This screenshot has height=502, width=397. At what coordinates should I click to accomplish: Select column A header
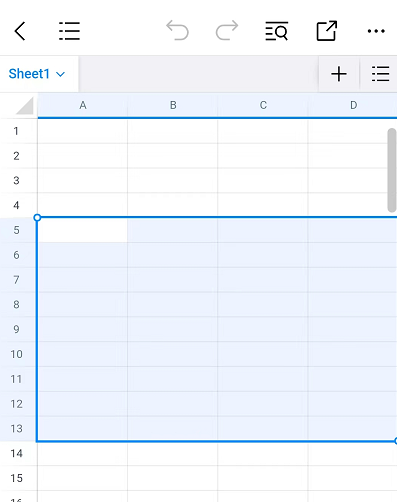point(83,105)
